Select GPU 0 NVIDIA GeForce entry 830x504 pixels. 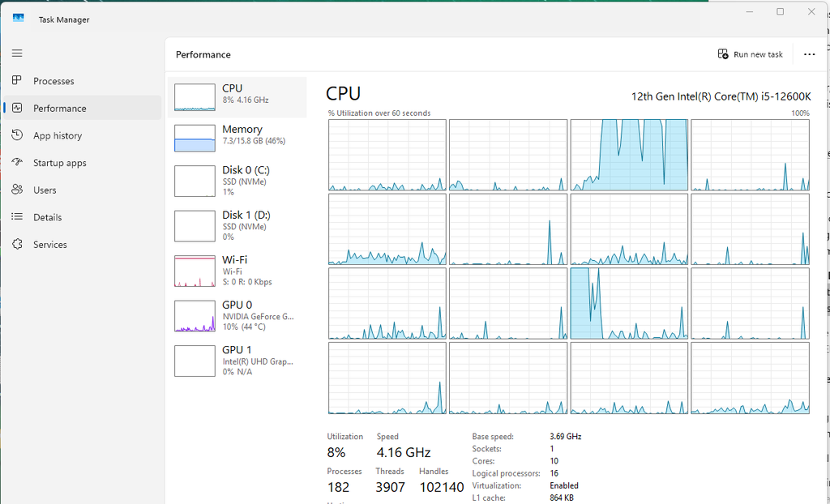pos(237,315)
